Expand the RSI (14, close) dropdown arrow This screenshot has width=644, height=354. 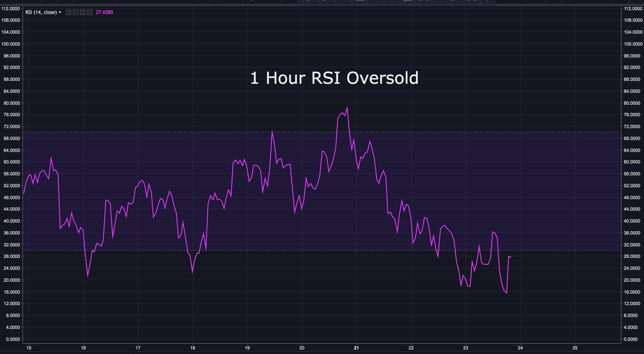(60, 12)
